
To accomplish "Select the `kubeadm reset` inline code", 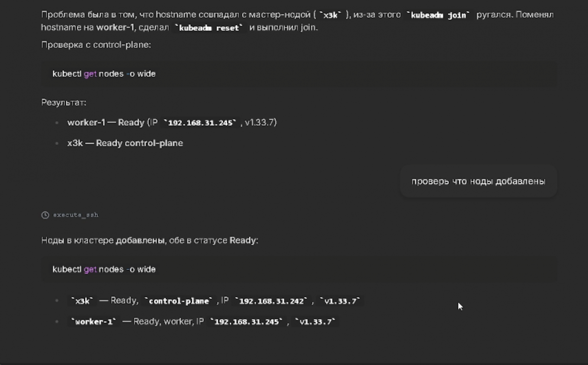I will click(209, 28).
